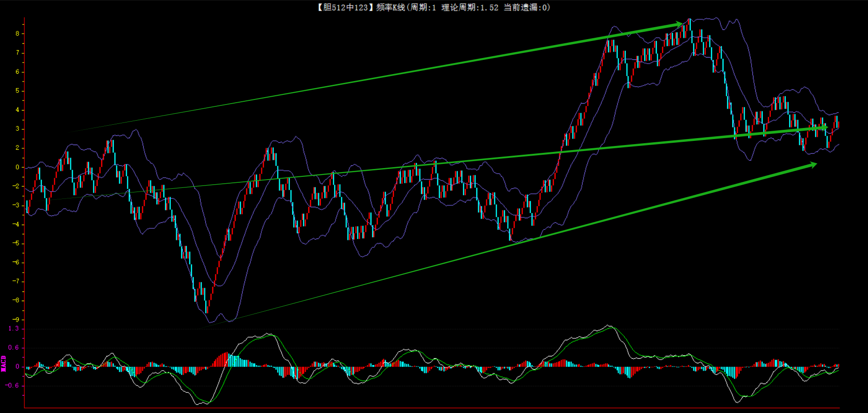The image size is (868, 413).
Task: Click the magenta MACD indicator label
Action: [4, 364]
